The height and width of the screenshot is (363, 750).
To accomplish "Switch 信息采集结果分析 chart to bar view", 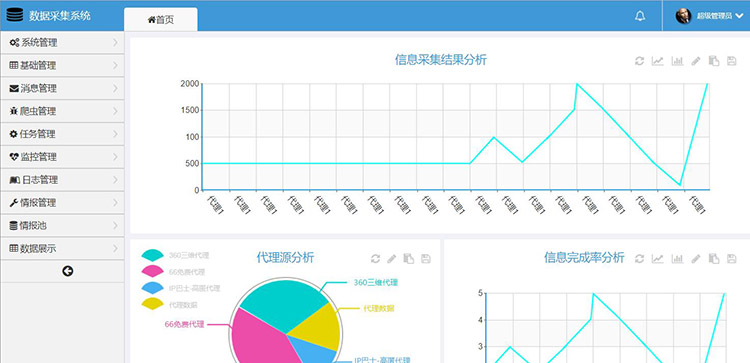I will pos(677,61).
